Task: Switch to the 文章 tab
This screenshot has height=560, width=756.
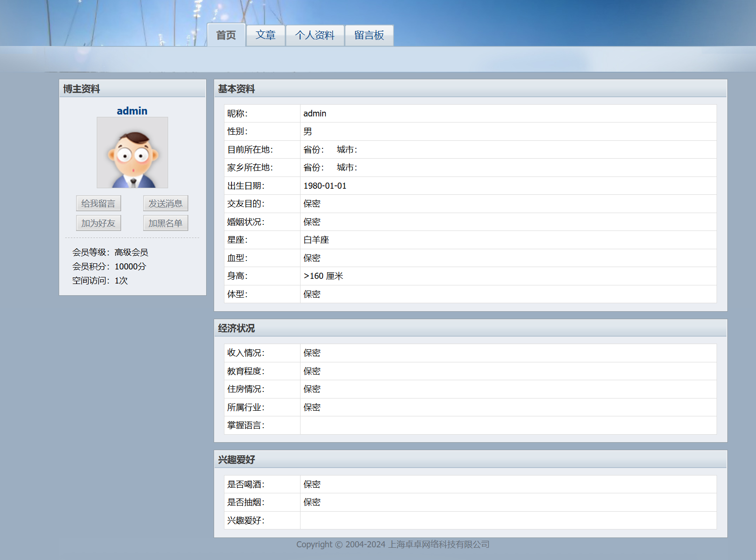Action: tap(266, 35)
